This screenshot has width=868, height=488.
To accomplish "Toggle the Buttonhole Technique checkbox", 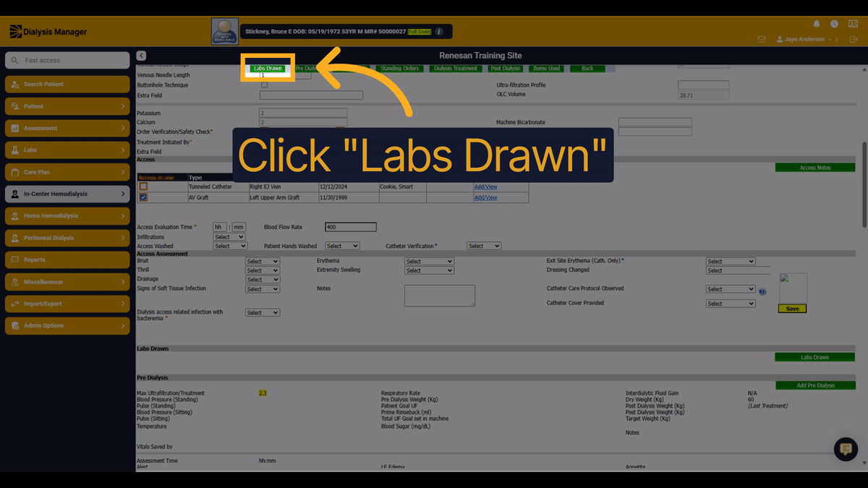I will 264,85.
